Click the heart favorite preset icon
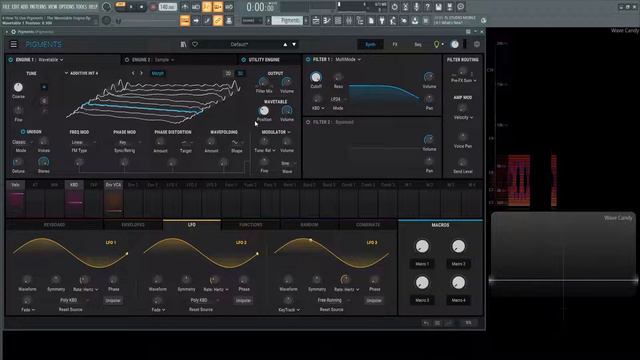 [x=195, y=44]
